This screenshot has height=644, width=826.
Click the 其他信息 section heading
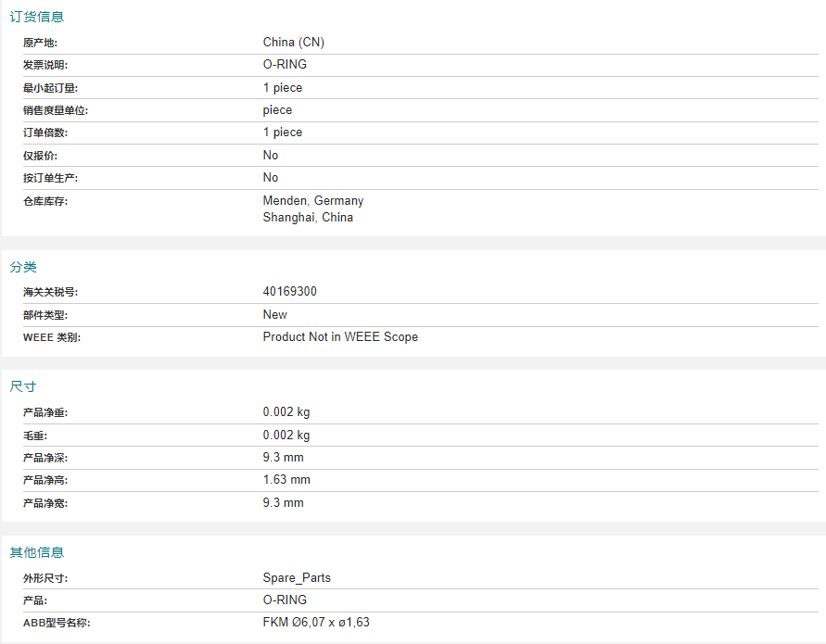tap(37, 552)
